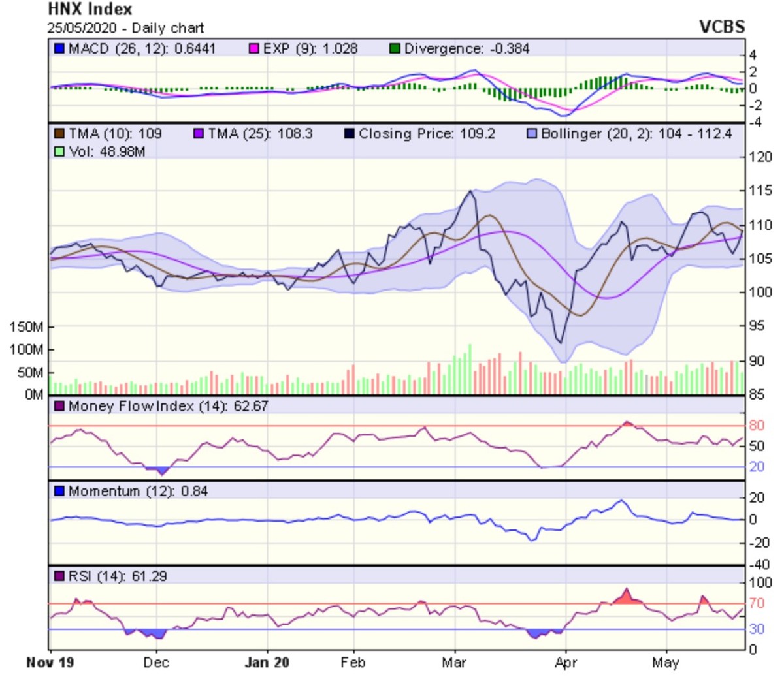
Task: Click the blue MACD legend square
Action: [59, 49]
